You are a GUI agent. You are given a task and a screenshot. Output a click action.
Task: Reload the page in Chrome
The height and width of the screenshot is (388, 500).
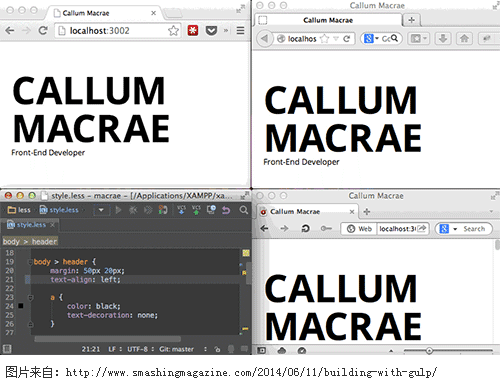(x=43, y=31)
